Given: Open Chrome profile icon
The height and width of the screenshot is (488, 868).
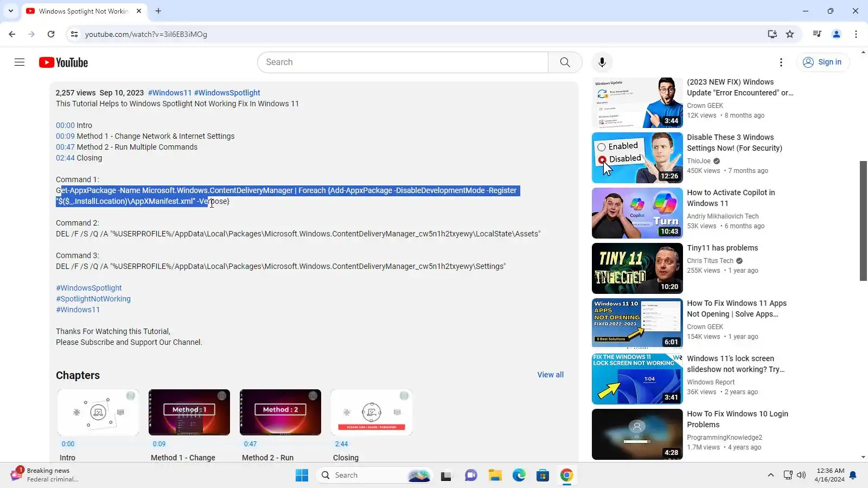Looking at the screenshot, I should (837, 34).
